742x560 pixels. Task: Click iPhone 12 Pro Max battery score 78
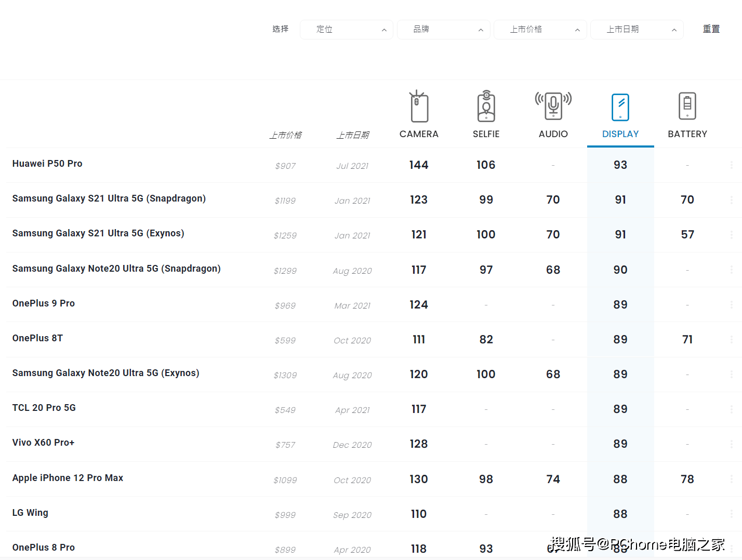pos(687,479)
